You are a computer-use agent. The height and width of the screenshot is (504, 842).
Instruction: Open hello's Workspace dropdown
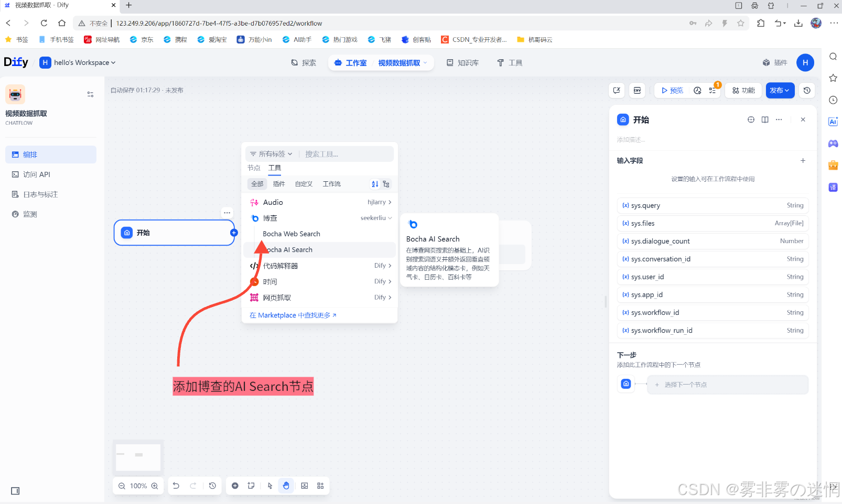(77, 62)
